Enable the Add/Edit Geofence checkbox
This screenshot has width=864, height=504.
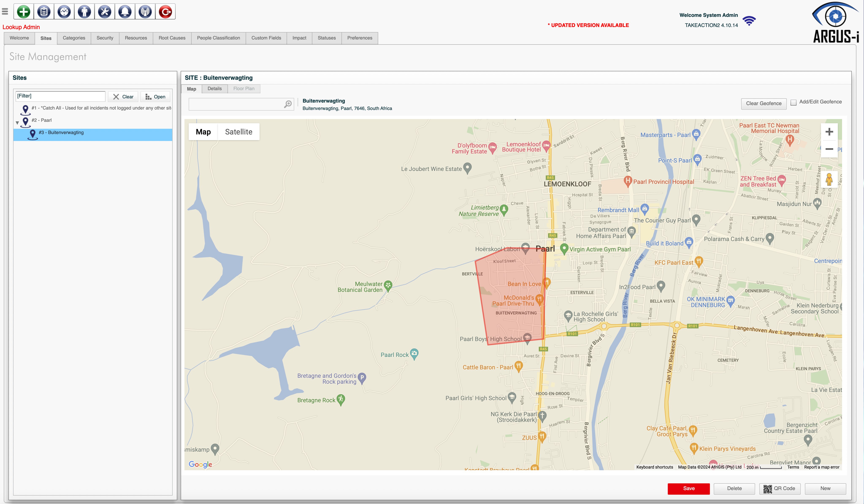pyautogui.click(x=793, y=103)
